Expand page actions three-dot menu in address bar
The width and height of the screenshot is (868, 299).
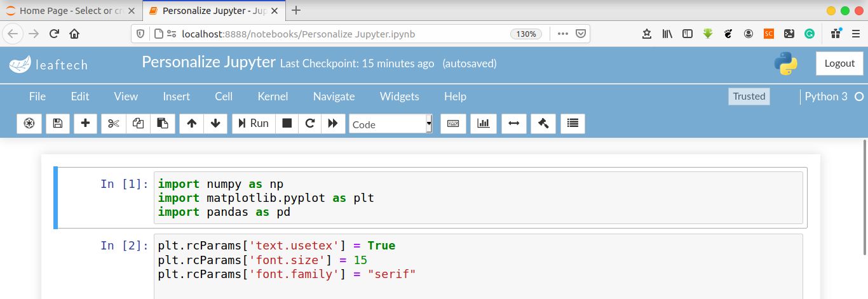point(562,34)
